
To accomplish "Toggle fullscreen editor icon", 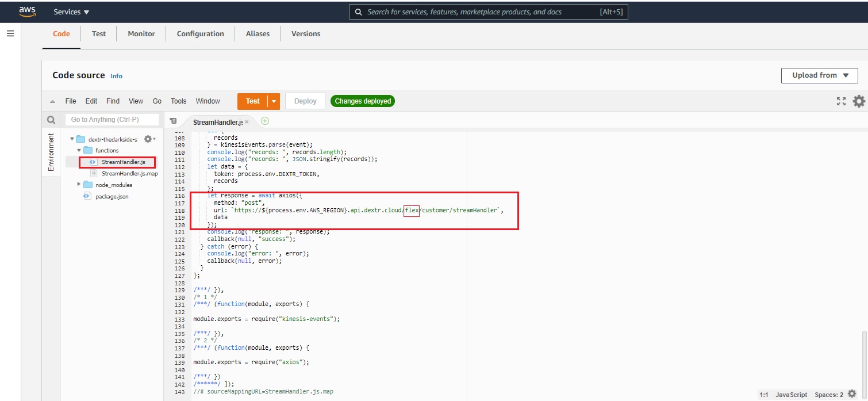I will pos(842,101).
